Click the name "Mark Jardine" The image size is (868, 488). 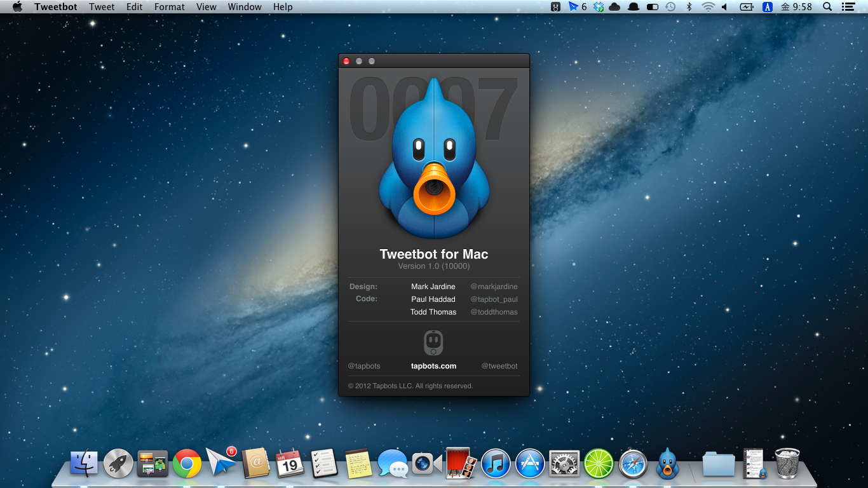(x=433, y=287)
